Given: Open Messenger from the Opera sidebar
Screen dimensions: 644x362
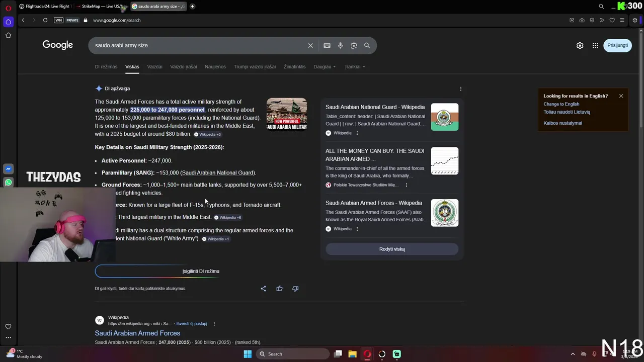Looking at the screenshot, I should pos(8,169).
